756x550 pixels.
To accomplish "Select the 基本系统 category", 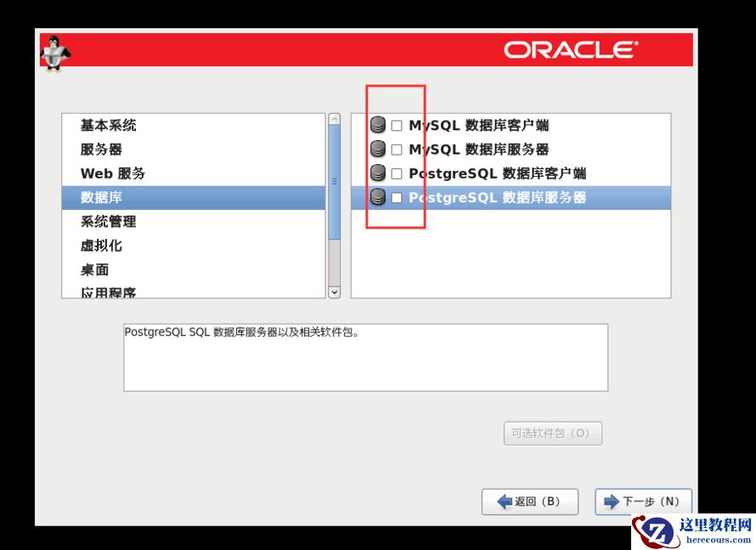I will (x=194, y=126).
